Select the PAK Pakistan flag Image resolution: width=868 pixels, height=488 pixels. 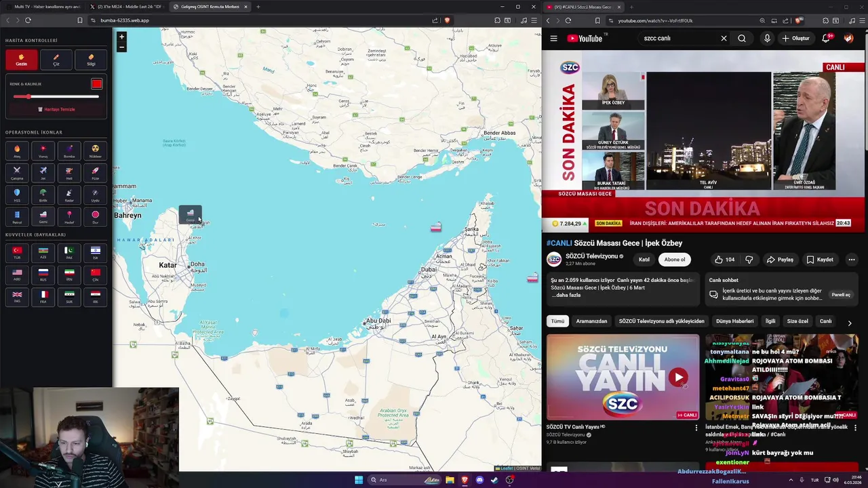click(69, 253)
